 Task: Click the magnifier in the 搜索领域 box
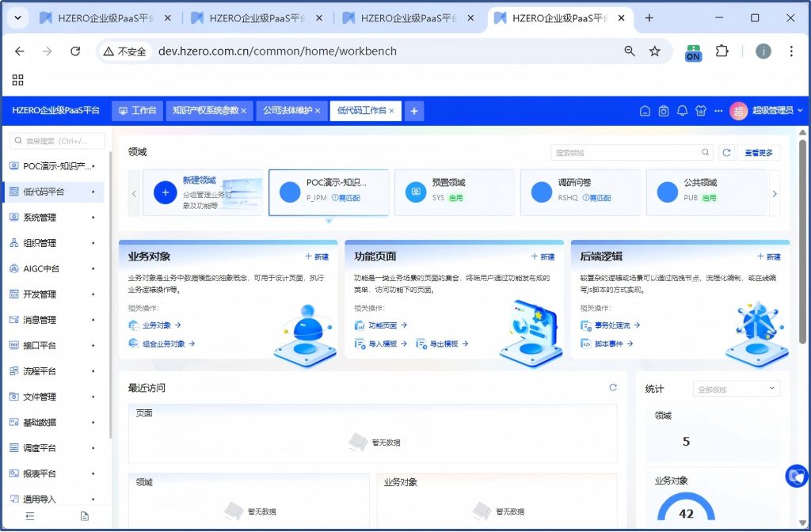705,153
